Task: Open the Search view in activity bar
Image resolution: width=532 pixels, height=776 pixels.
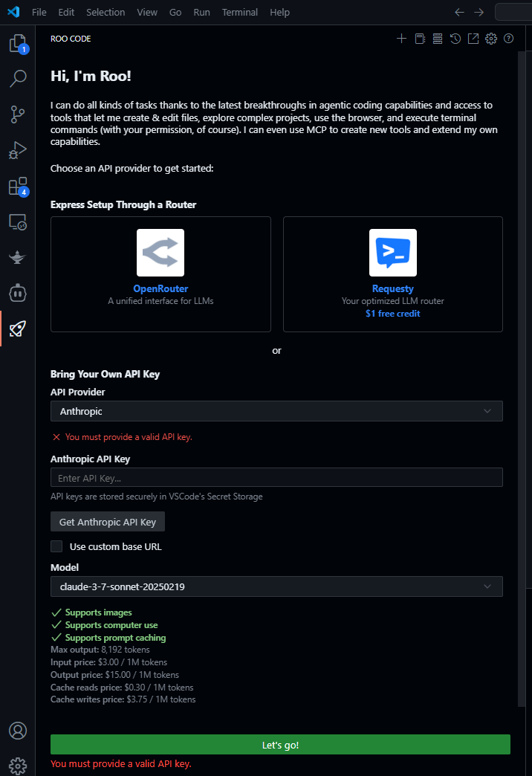Action: 18,78
